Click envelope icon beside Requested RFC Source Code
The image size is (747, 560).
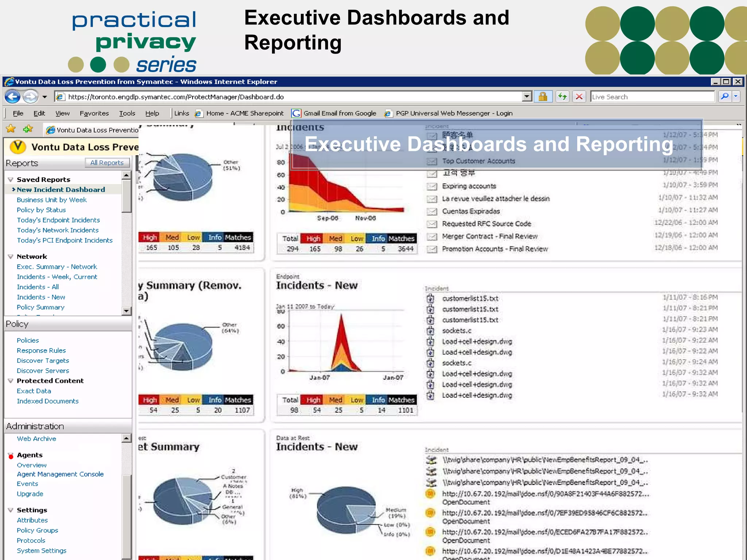pos(432,224)
